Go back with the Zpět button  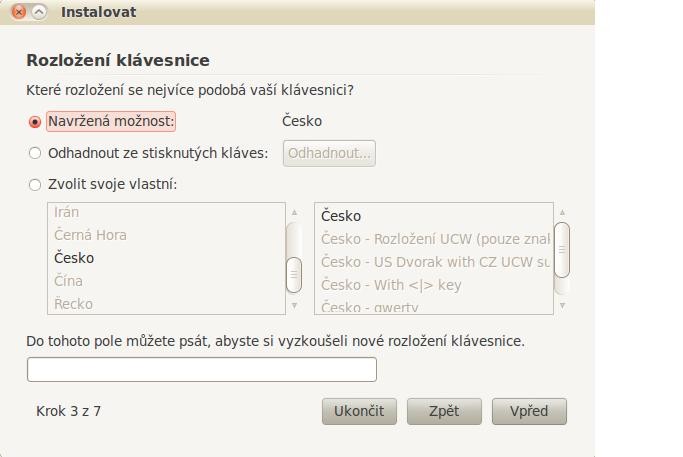click(444, 411)
